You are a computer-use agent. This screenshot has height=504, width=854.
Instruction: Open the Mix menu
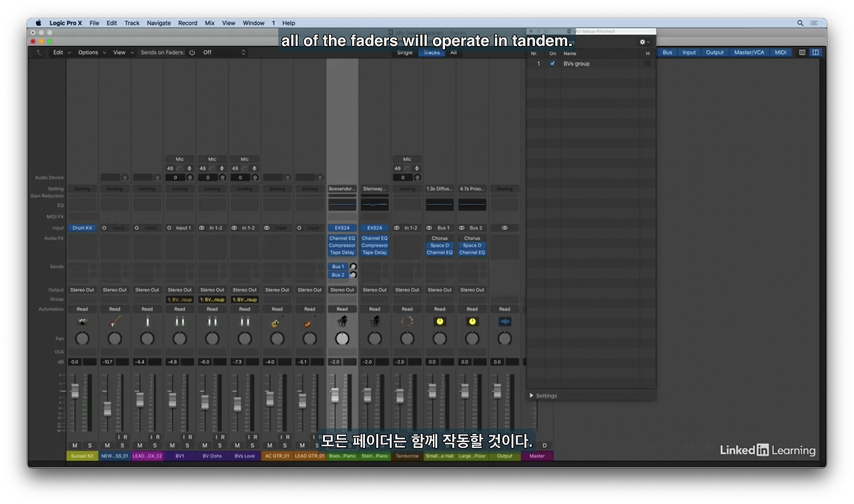point(209,23)
